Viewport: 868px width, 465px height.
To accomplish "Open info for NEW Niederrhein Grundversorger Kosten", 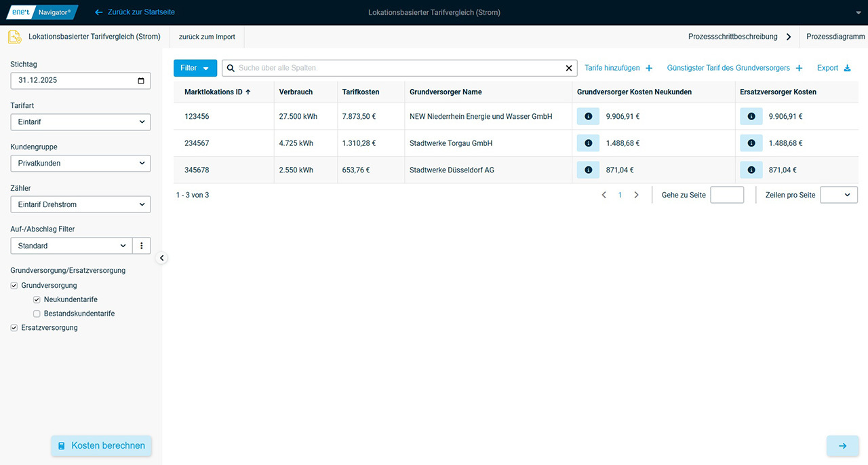I will pyautogui.click(x=588, y=117).
